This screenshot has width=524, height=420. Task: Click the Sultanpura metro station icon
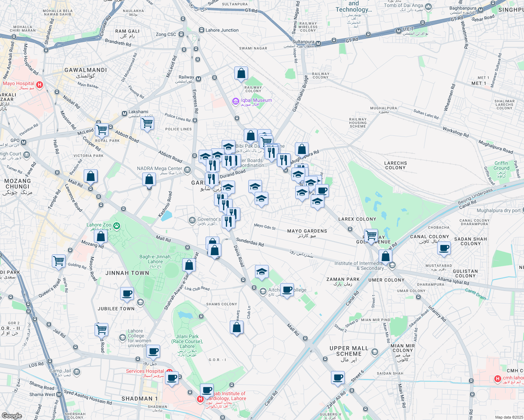click(x=318, y=44)
